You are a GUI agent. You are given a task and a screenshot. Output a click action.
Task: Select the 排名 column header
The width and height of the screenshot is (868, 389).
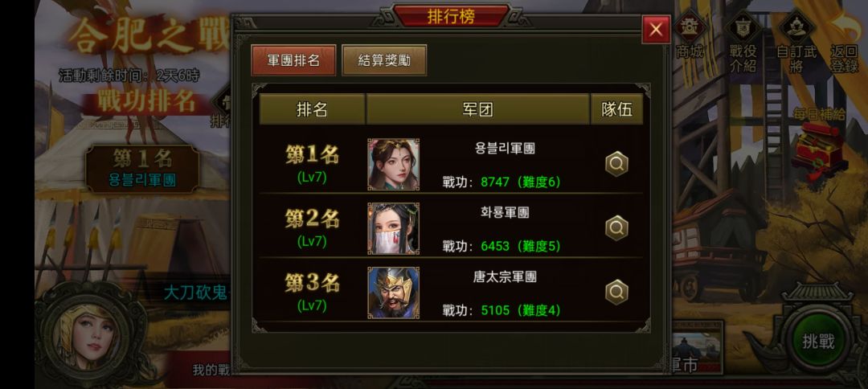312,109
